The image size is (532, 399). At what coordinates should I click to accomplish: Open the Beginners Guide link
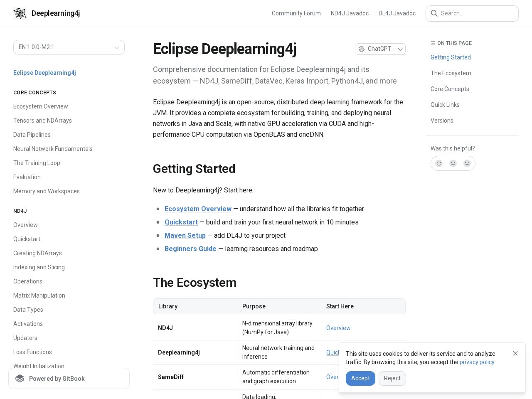tap(190, 249)
